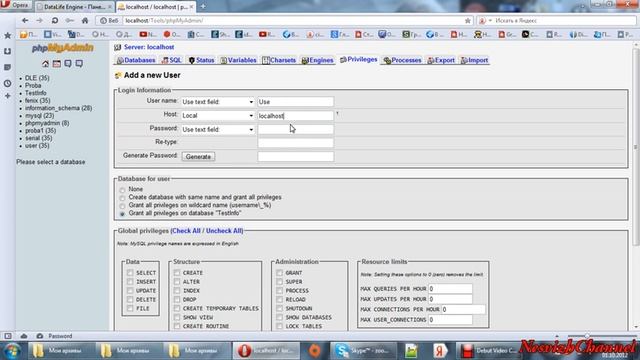This screenshot has height=360, width=640.
Task: Click the bookmark star in address bar
Action: coord(468,20)
